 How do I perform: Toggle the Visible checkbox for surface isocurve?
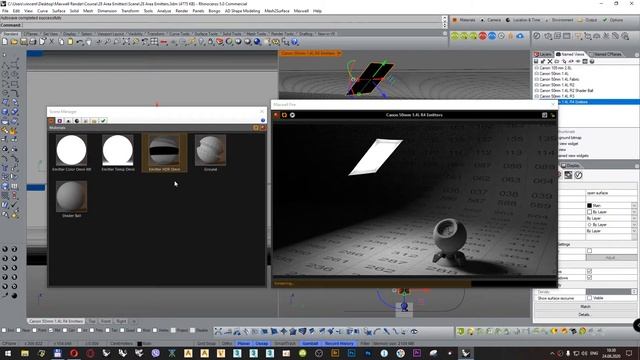click(589, 298)
